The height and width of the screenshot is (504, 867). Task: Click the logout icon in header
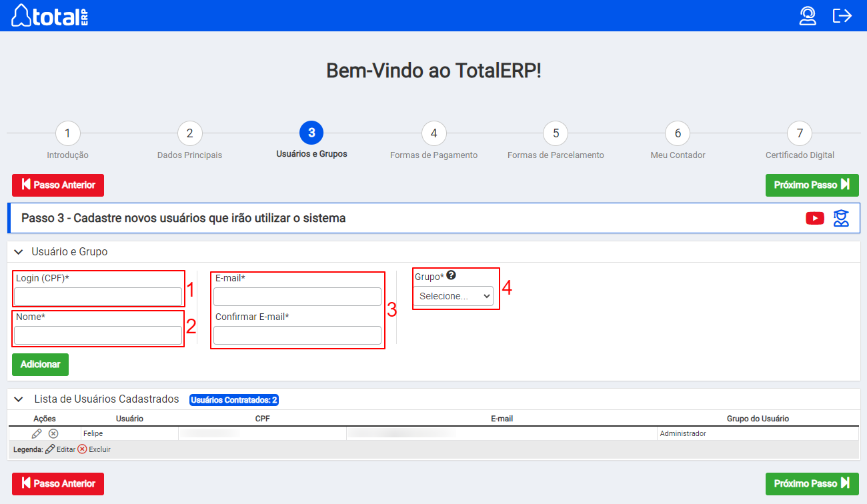[x=842, y=15]
